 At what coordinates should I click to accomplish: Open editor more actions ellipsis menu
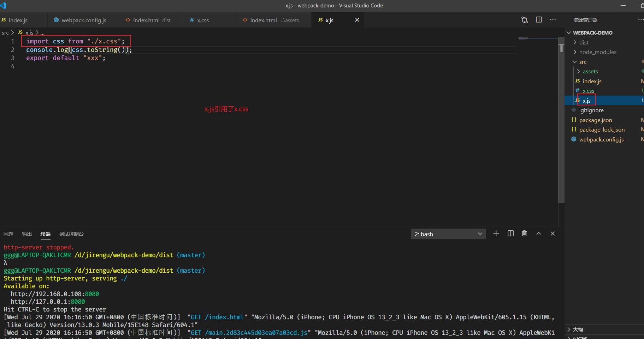click(553, 20)
